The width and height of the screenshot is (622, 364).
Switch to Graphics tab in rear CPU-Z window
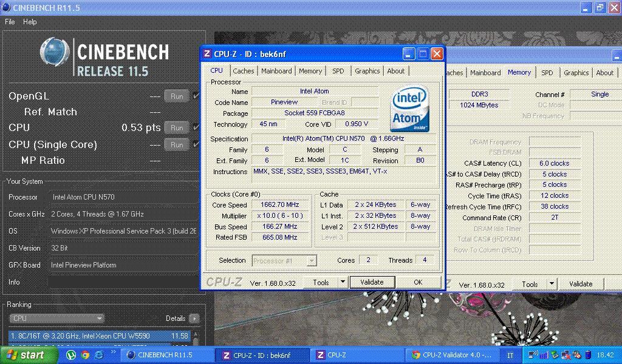click(576, 73)
